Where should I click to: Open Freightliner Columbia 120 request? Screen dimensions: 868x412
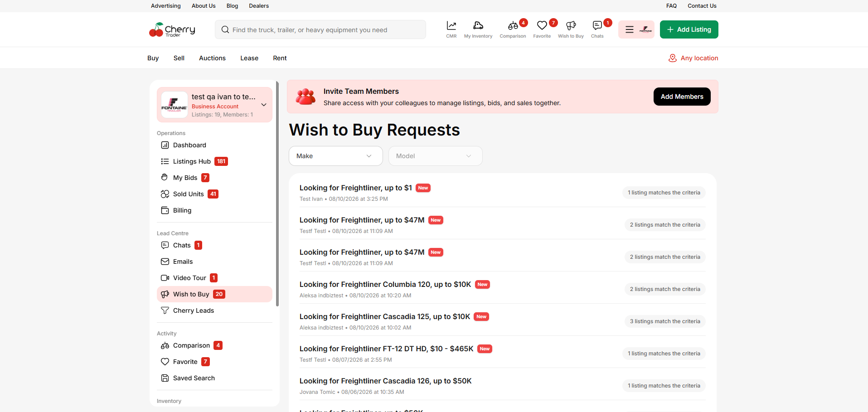point(385,284)
